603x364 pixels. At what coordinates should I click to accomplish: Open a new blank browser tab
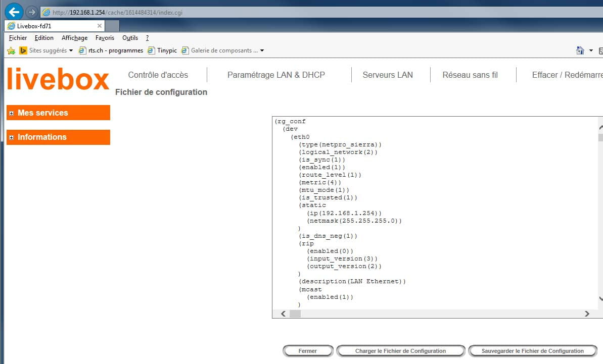(x=112, y=26)
